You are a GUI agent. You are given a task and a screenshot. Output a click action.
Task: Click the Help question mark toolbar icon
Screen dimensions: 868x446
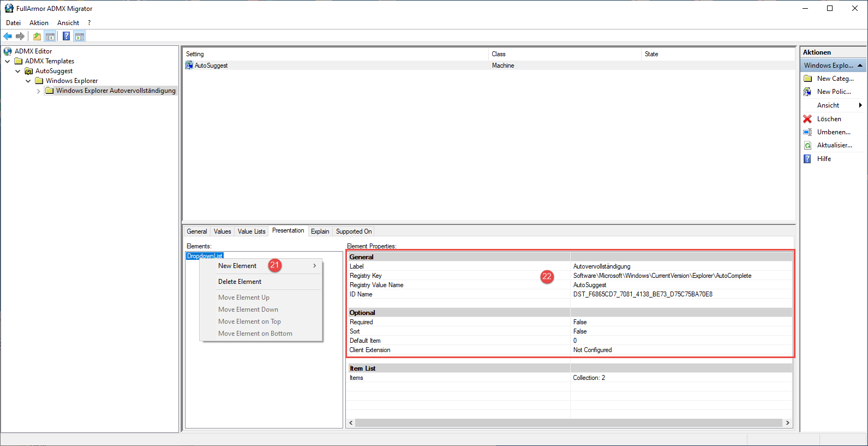[66, 37]
